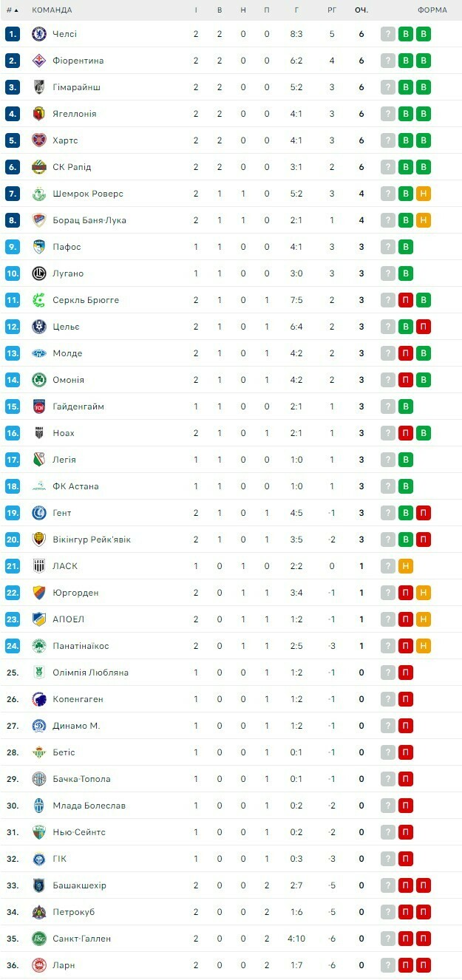Viewport: 462px width, 980px height.
Task: Click the Jagiellonia team crest
Action: pyautogui.click(x=39, y=114)
